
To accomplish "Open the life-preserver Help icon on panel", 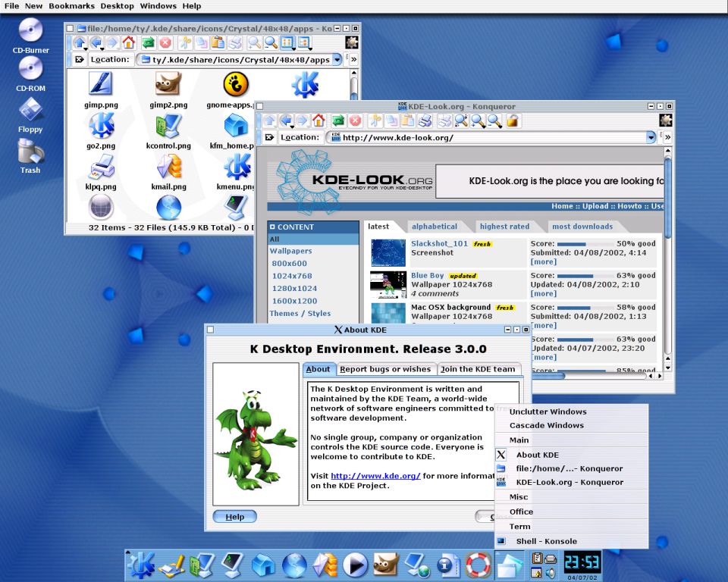I will (x=479, y=565).
